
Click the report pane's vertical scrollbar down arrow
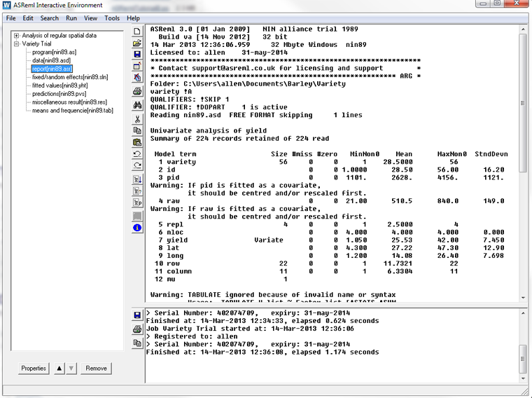point(523,299)
